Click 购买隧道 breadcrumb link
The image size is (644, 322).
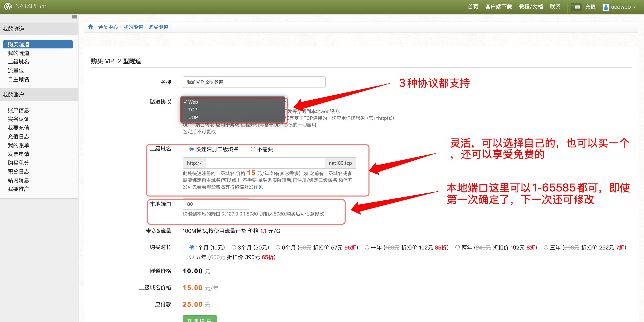click(158, 27)
